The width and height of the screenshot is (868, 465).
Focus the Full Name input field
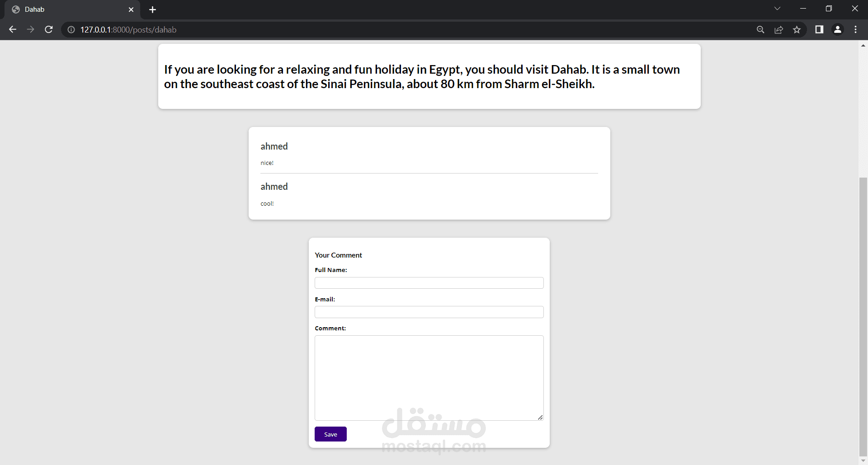click(x=429, y=283)
